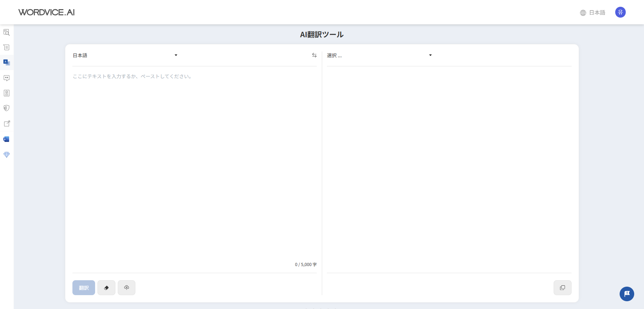Select the proofreading tool in the sidebar
The image size is (644, 309).
6,32
